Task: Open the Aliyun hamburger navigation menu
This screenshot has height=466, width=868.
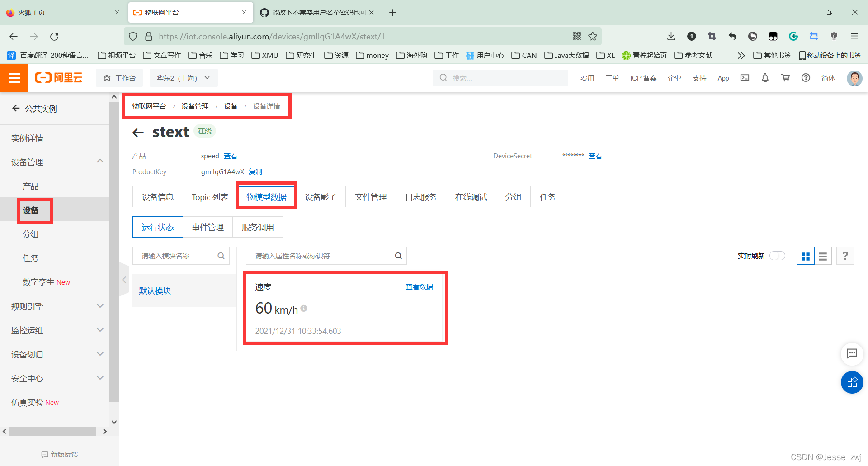Action: (x=14, y=78)
